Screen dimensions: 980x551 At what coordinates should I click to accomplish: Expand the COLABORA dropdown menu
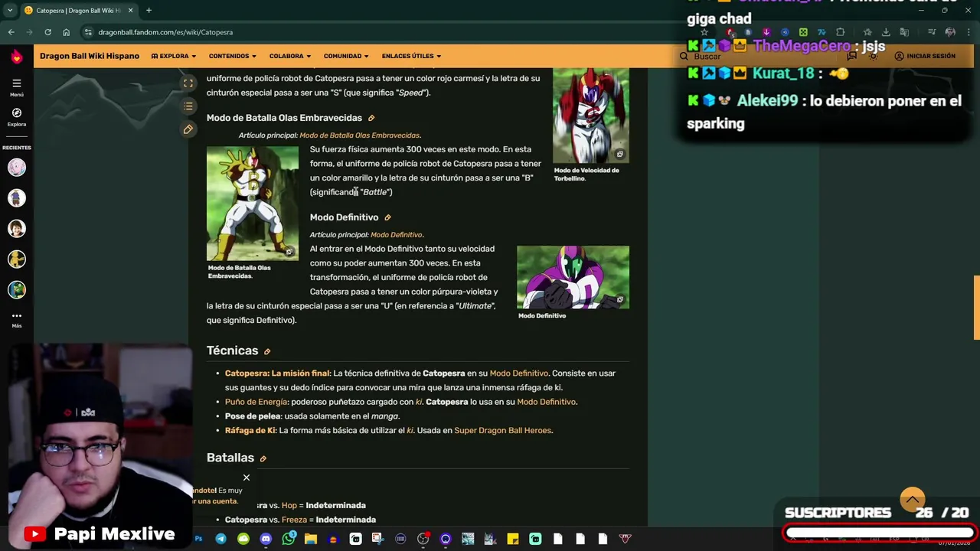click(290, 56)
